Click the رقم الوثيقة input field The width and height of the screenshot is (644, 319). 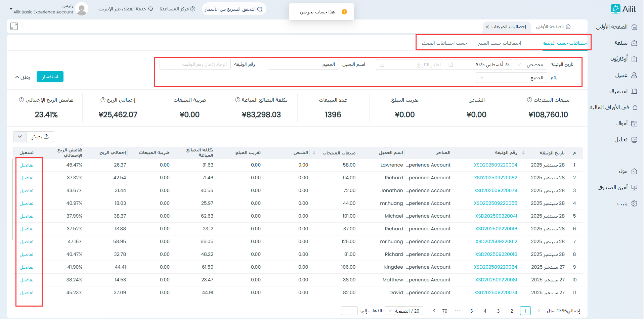(x=195, y=64)
